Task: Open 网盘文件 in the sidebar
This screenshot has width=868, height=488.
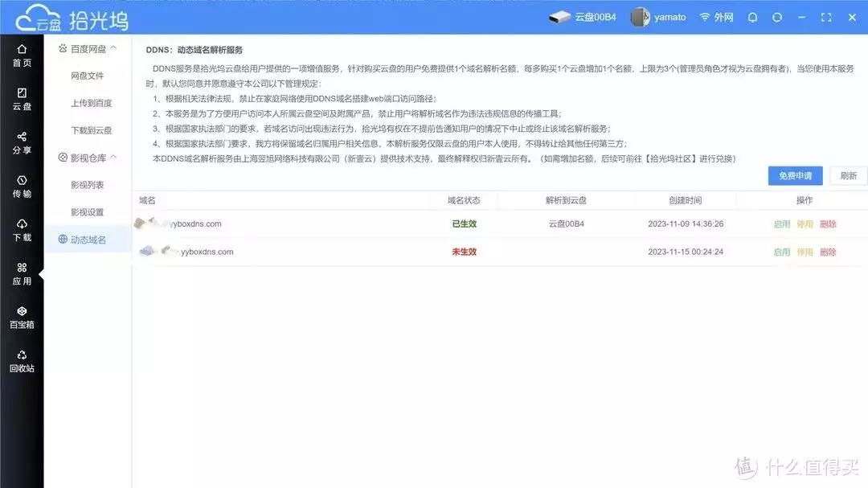Action: [87, 76]
